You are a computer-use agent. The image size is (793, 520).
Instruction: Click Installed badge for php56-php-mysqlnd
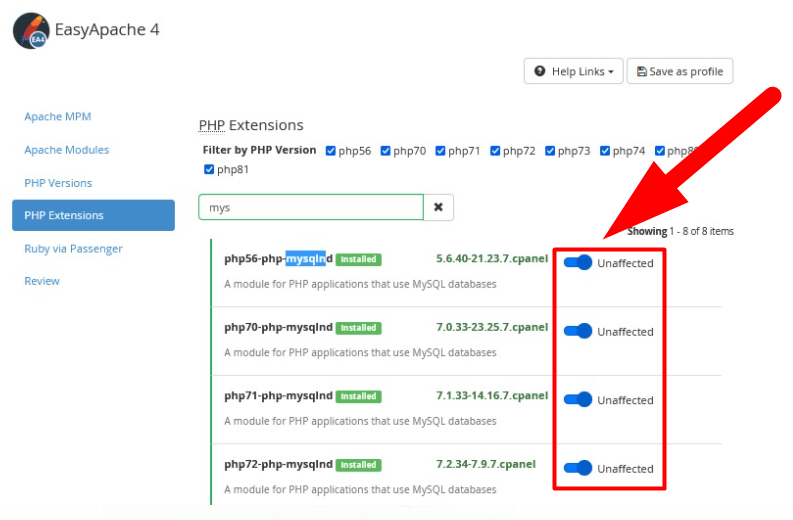359,259
